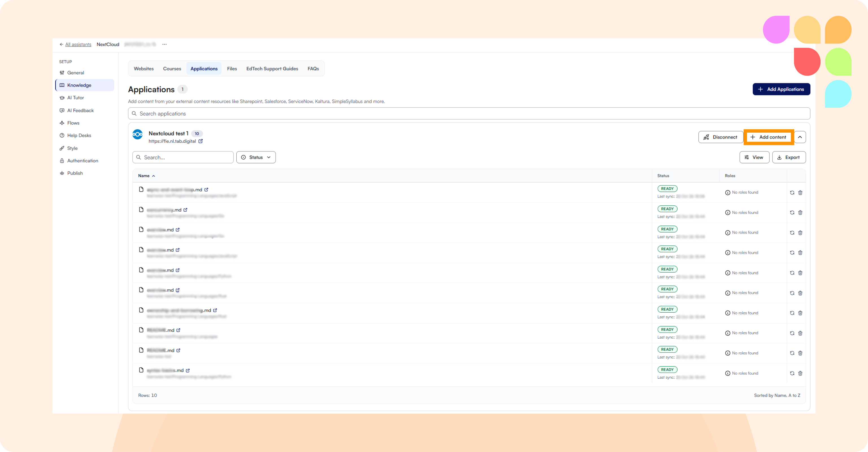Image resolution: width=868 pixels, height=452 pixels.
Task: Open the Status filter dropdown
Action: pos(256,157)
